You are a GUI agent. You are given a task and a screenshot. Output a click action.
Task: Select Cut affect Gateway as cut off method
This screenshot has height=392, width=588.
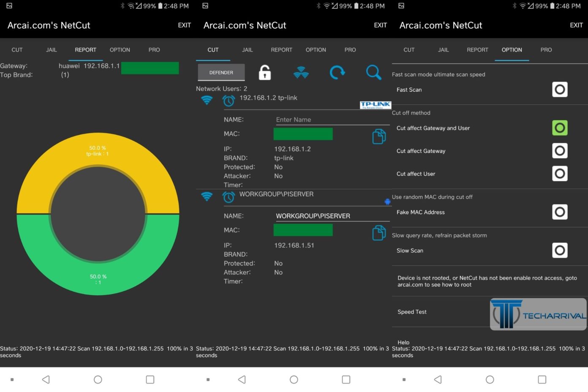click(559, 150)
